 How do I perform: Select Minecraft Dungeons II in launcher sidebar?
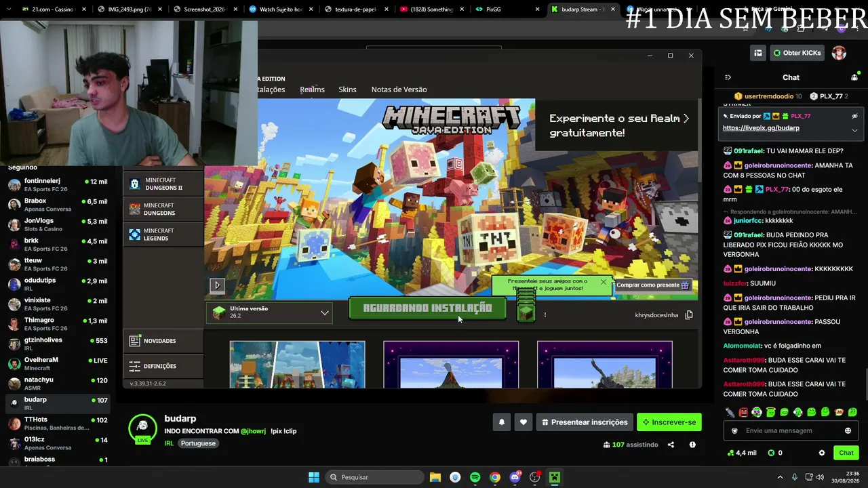pyautogui.click(x=163, y=184)
